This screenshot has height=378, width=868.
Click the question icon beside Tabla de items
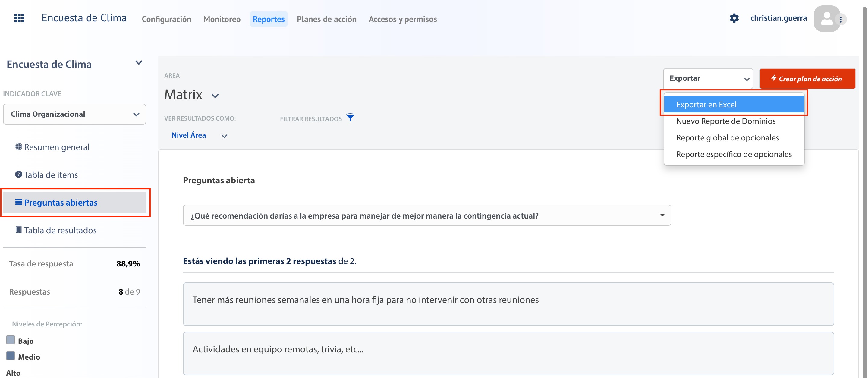[x=18, y=174]
